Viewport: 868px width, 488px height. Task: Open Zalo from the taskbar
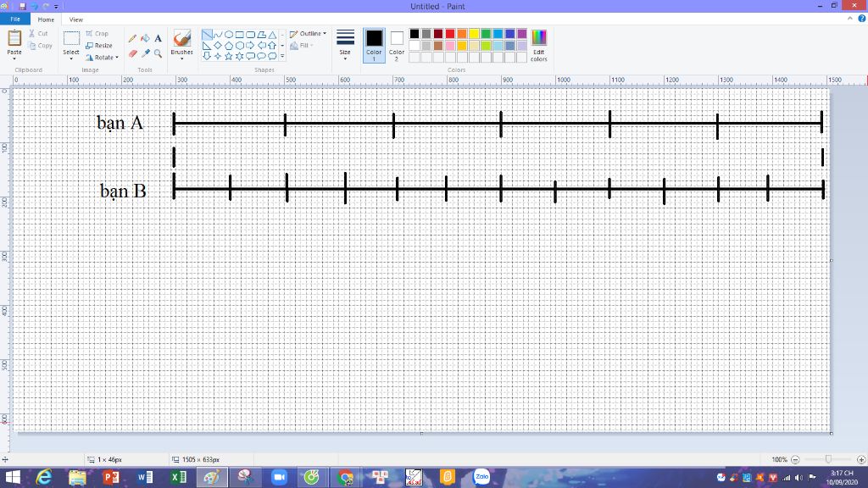[481, 477]
